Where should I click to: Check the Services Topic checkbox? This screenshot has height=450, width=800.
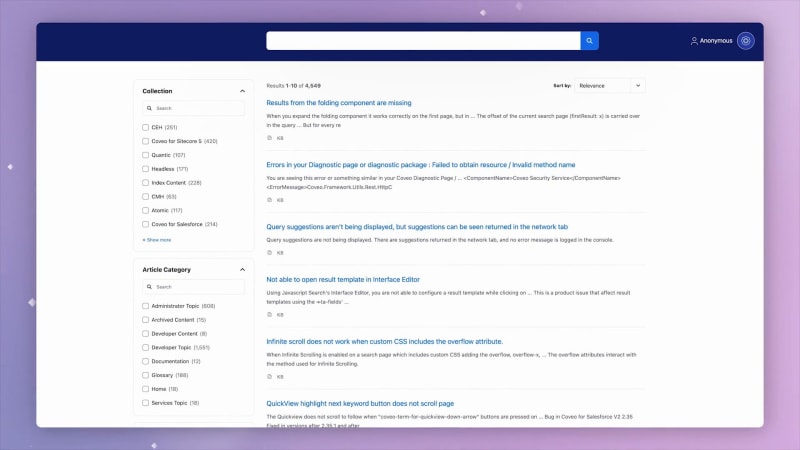145,403
